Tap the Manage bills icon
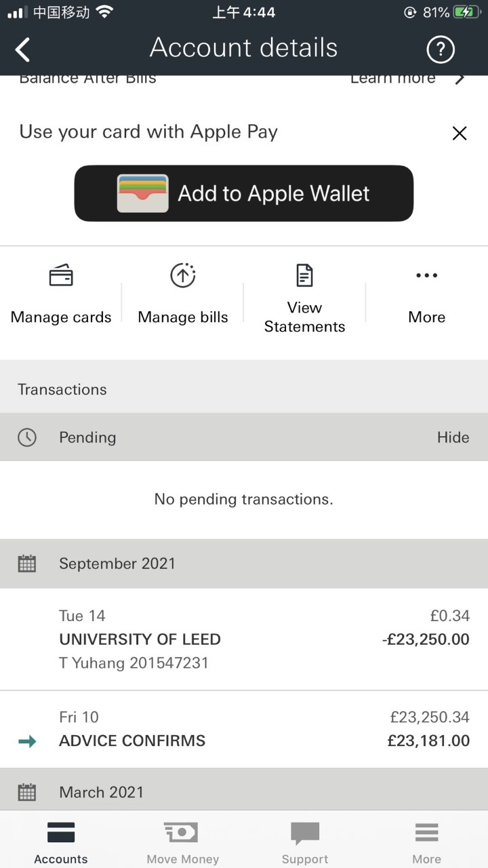The width and height of the screenshot is (488, 868). (x=182, y=276)
